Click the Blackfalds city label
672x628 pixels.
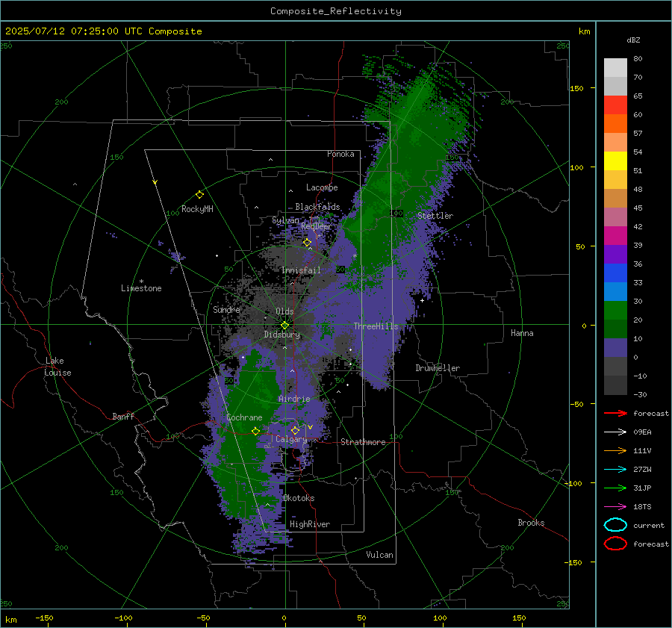[317, 207]
